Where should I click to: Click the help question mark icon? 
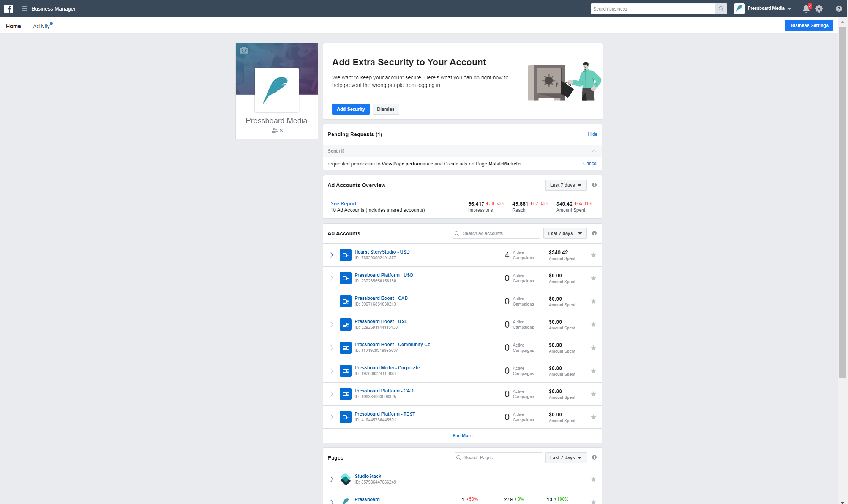click(839, 9)
